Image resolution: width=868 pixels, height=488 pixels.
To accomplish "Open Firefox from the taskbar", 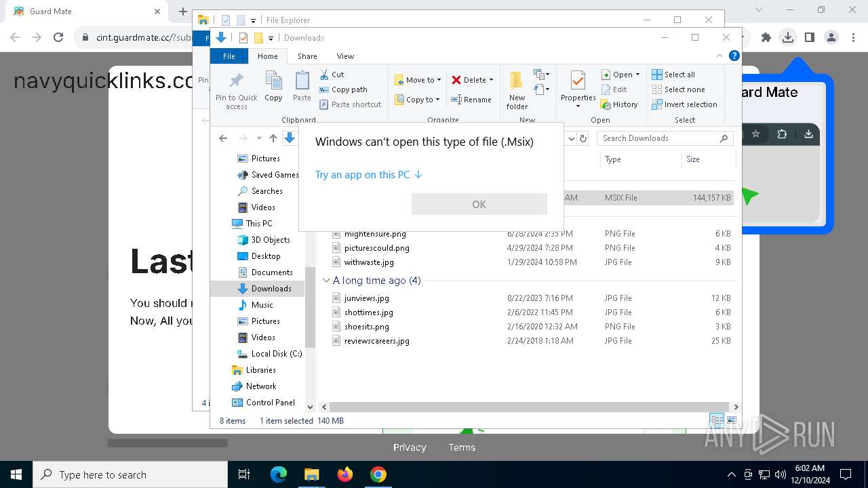I will coord(345,474).
